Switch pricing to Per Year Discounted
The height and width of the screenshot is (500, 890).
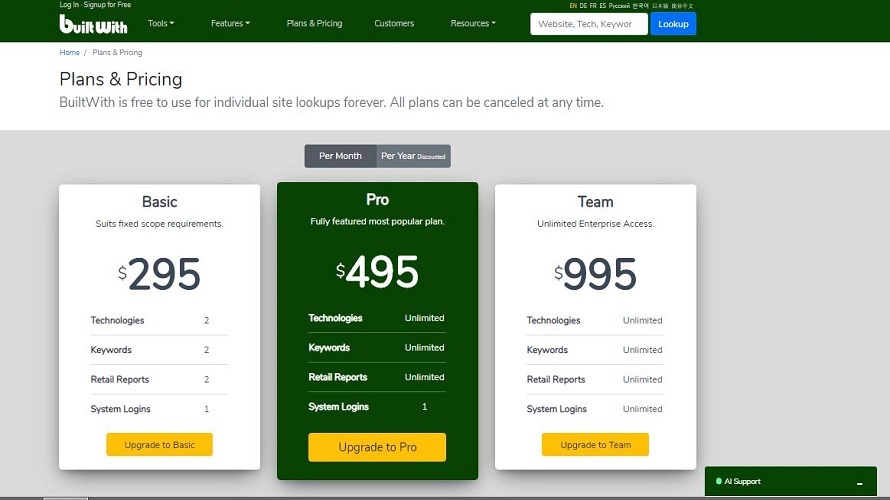click(413, 156)
